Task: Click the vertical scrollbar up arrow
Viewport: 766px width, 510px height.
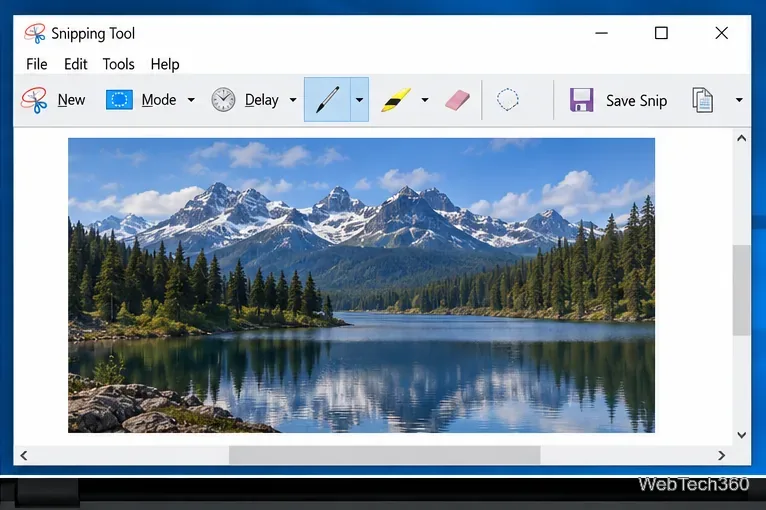Action: (x=742, y=139)
